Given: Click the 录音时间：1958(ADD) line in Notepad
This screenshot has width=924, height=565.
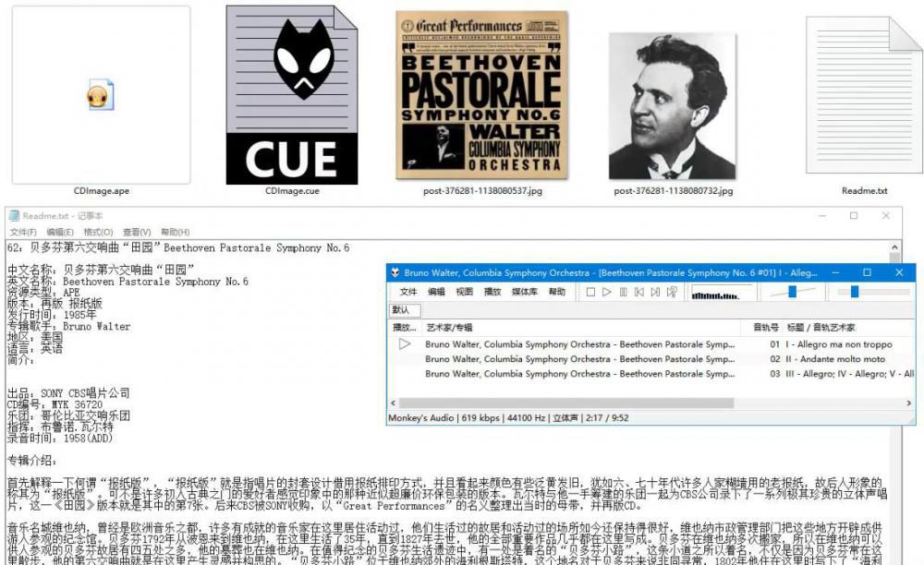Looking at the screenshot, I should 59,438.
